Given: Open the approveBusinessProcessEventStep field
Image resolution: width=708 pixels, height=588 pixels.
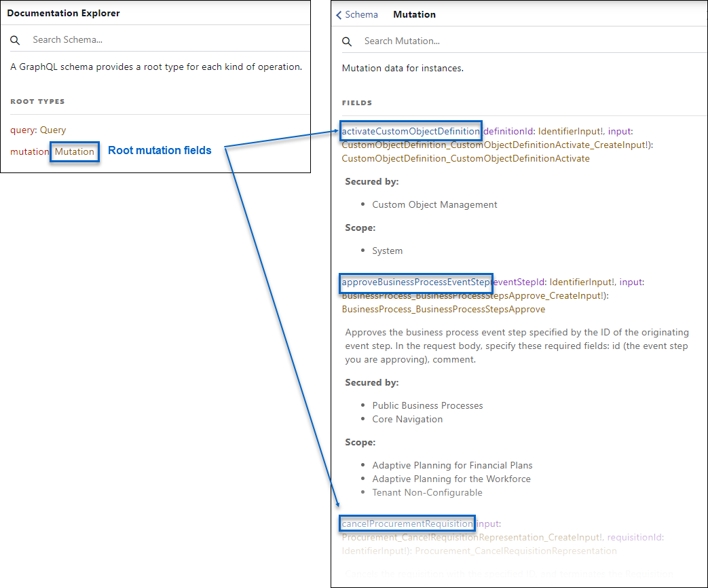Looking at the screenshot, I should coord(416,282).
